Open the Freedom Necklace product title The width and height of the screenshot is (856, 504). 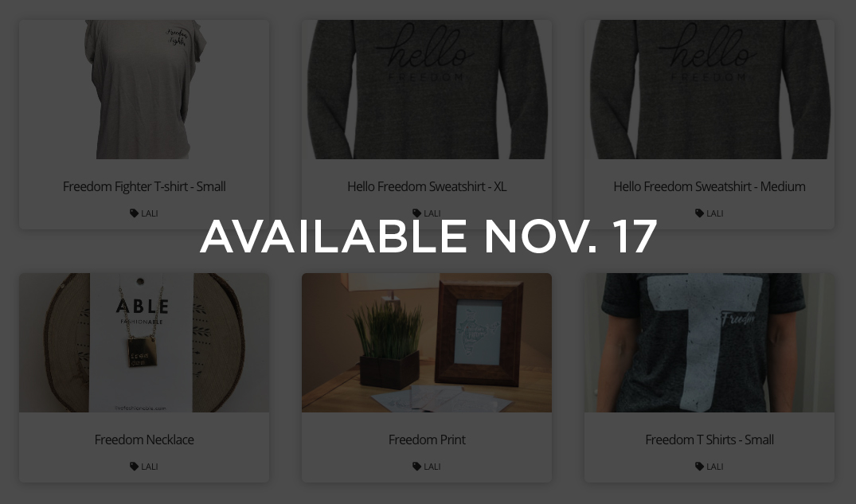(x=144, y=440)
